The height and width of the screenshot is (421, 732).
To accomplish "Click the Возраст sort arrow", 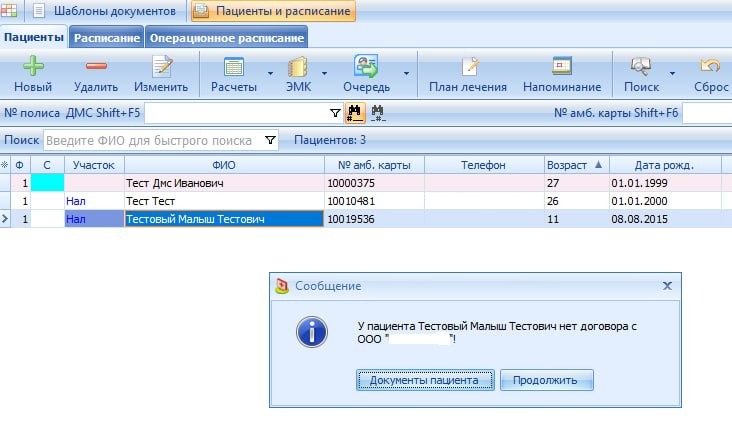I will tap(598, 164).
